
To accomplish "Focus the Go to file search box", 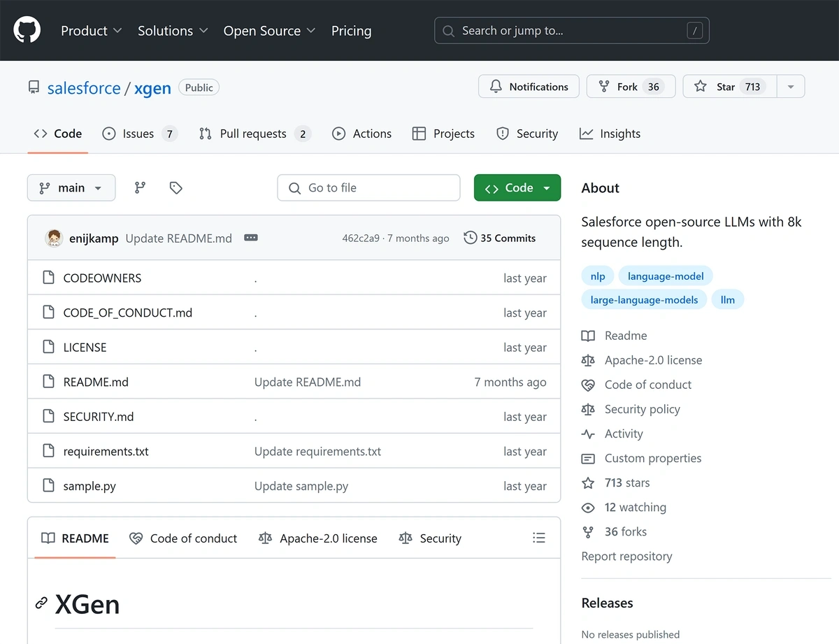I will pyautogui.click(x=369, y=187).
